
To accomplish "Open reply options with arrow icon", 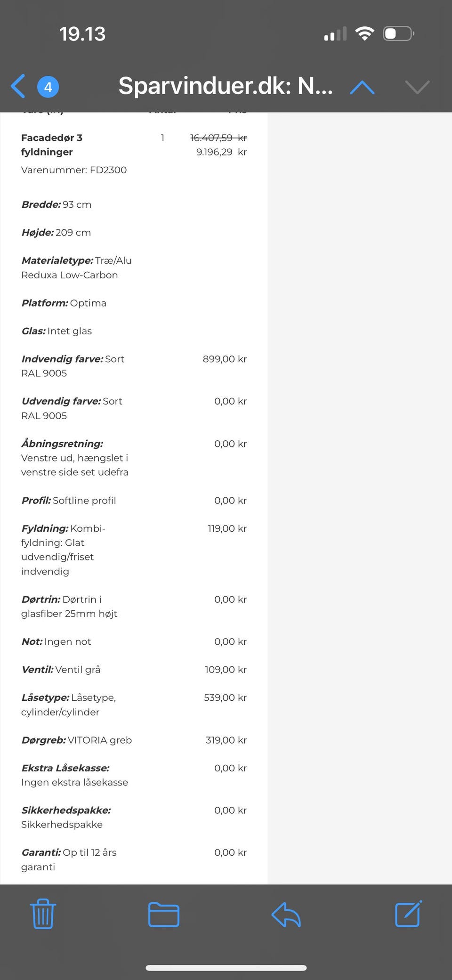I will [x=286, y=915].
